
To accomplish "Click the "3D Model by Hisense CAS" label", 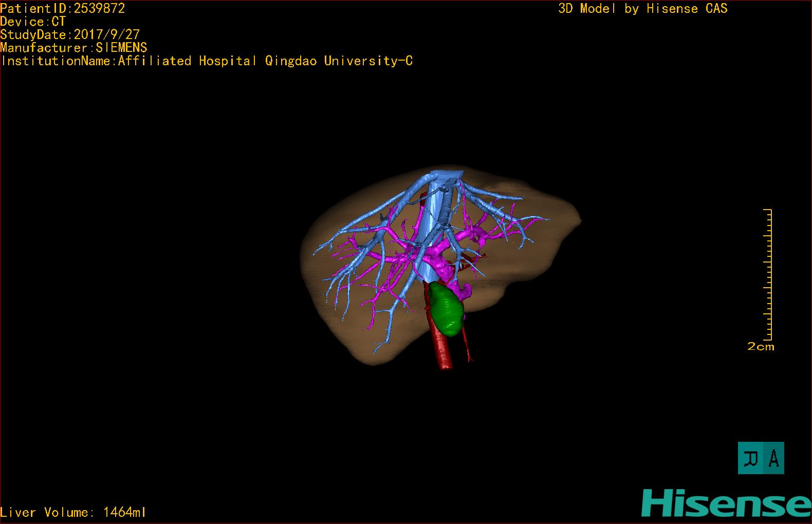I will click(643, 9).
